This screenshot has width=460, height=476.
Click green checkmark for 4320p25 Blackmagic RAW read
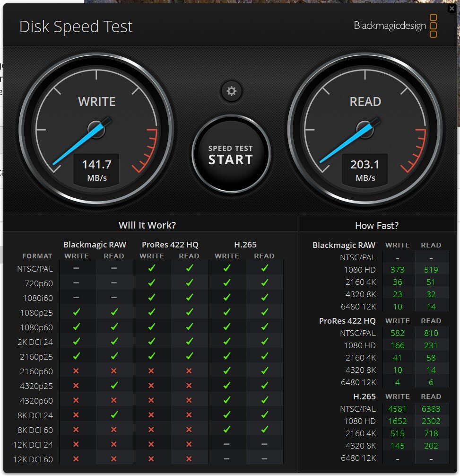pyautogui.click(x=114, y=385)
